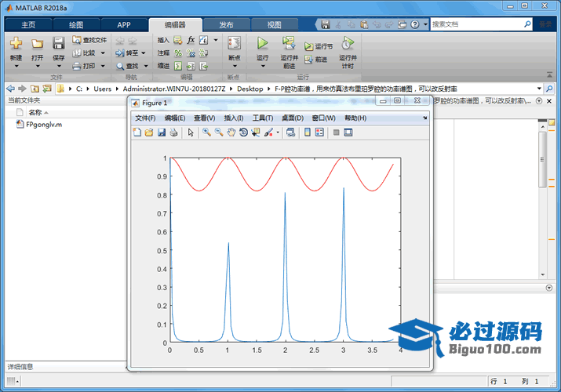Image resolution: width=561 pixels, height=392 pixels.
Task: Click Save Figure disk icon
Action: click(162, 132)
